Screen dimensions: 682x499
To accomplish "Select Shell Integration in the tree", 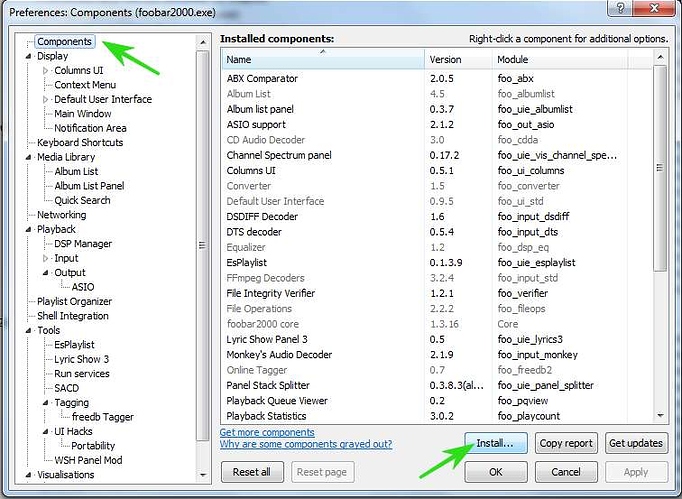I will pyautogui.click(x=73, y=316).
